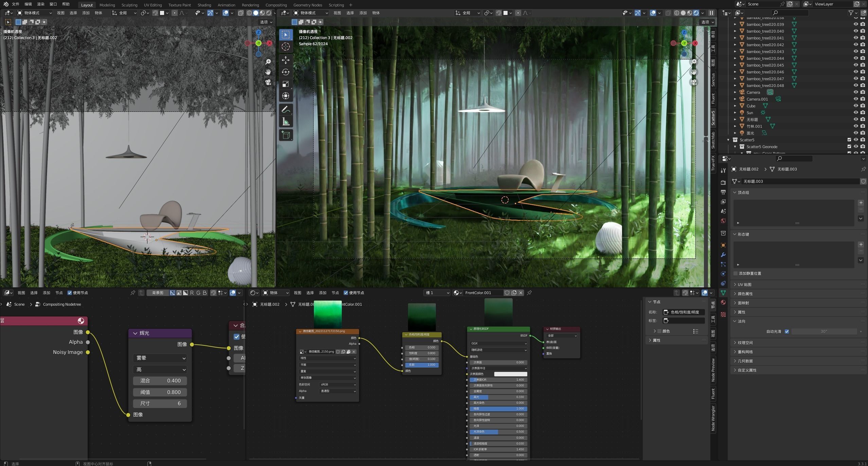This screenshot has width=868, height=466.
Task: Open 选项 options in right viewport
Action: (708, 22)
